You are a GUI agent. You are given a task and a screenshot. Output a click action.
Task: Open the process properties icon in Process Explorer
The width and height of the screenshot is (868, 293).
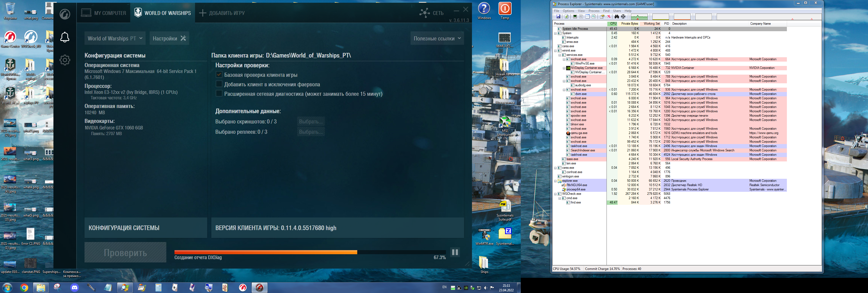[602, 17]
